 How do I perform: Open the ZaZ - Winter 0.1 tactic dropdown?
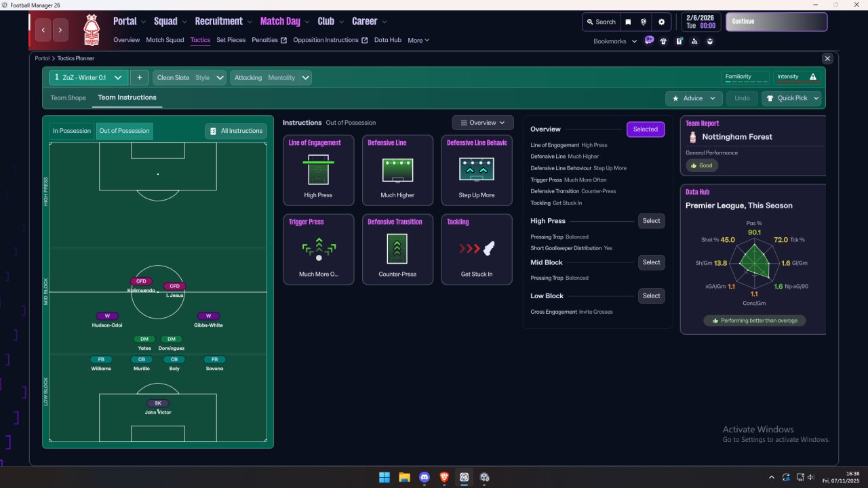(88, 78)
